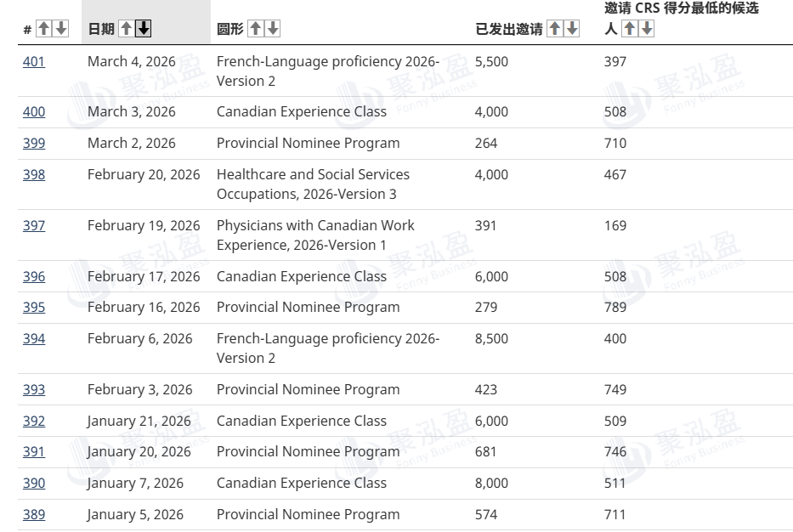
Task: Open draw number 394 link
Action: pyautogui.click(x=34, y=339)
